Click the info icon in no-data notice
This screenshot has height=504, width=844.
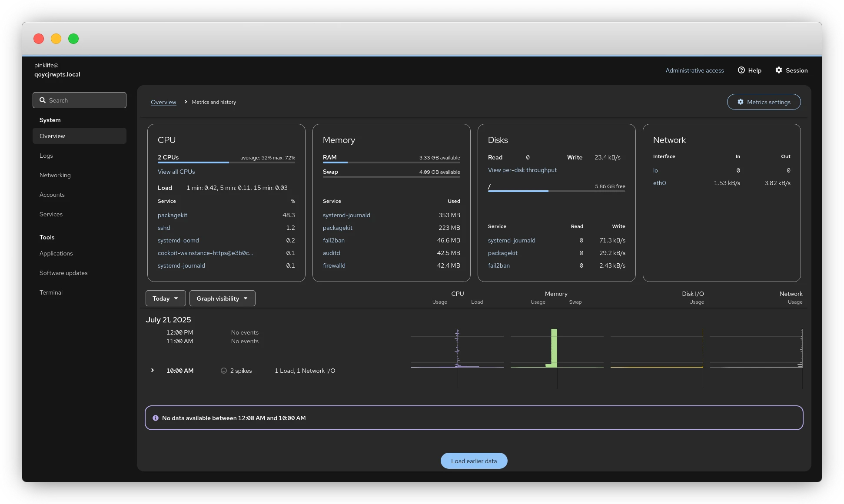[156, 418]
